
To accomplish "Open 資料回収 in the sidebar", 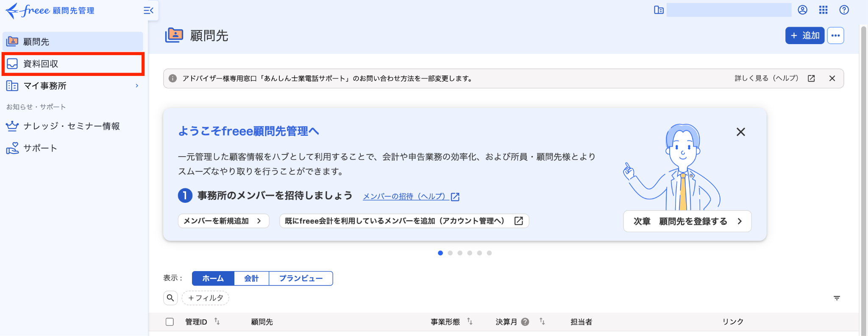I will [x=73, y=64].
